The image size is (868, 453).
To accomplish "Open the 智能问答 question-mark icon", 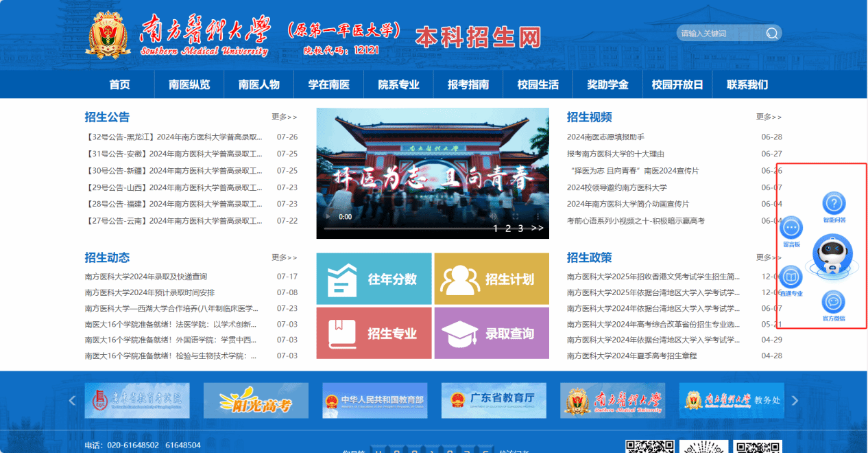I will 834,203.
